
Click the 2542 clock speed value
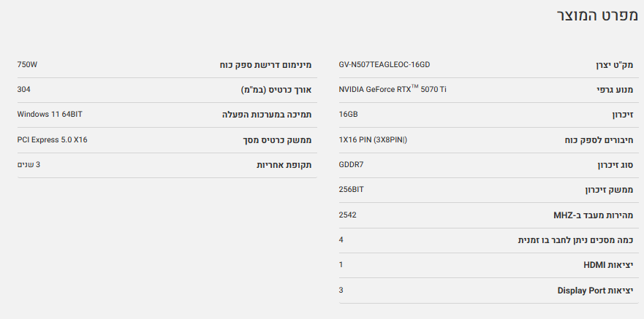tap(348, 215)
